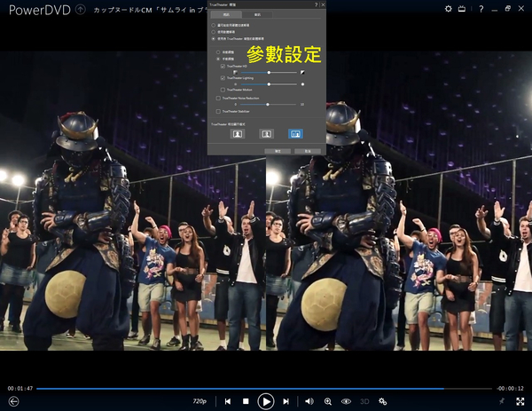
Task: Click the play button in playback controls
Action: [265, 401]
